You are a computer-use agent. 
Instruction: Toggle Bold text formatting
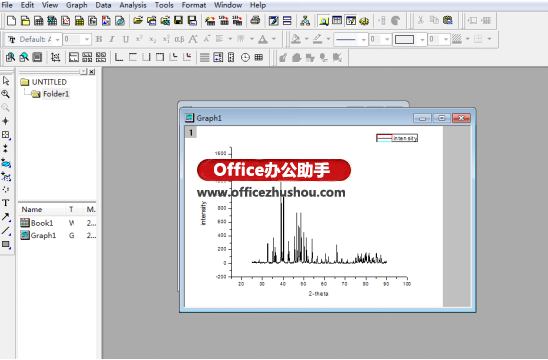point(99,39)
